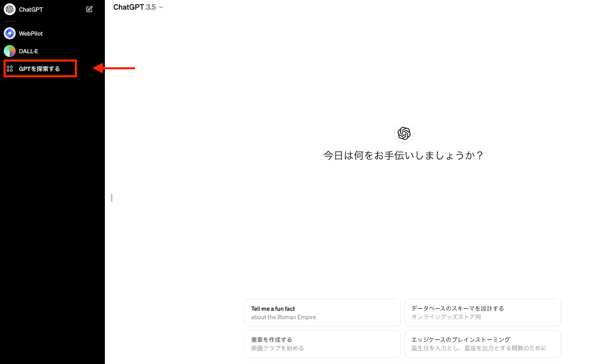This screenshot has width=595, height=364.
Task: Select WebPilot in the sidebar
Action: [31, 33]
